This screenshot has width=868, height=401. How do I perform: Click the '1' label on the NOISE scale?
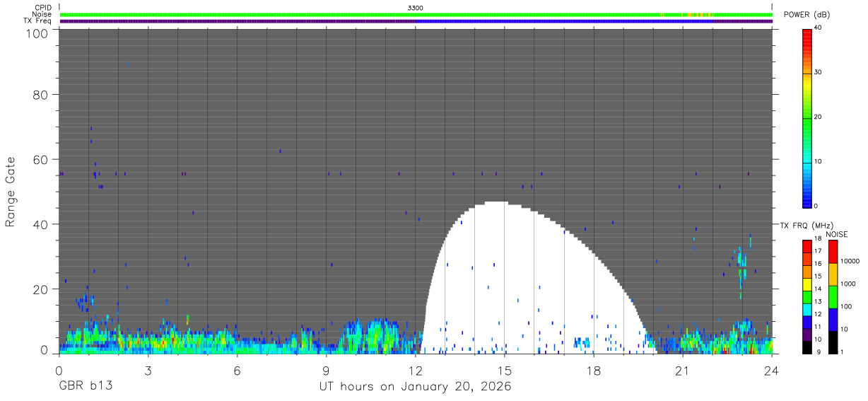[843, 351]
